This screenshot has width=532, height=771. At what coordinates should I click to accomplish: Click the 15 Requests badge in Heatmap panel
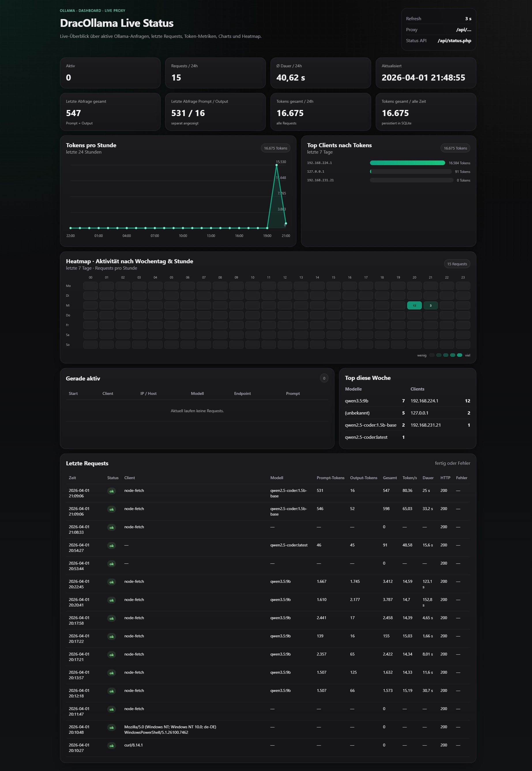457,264
